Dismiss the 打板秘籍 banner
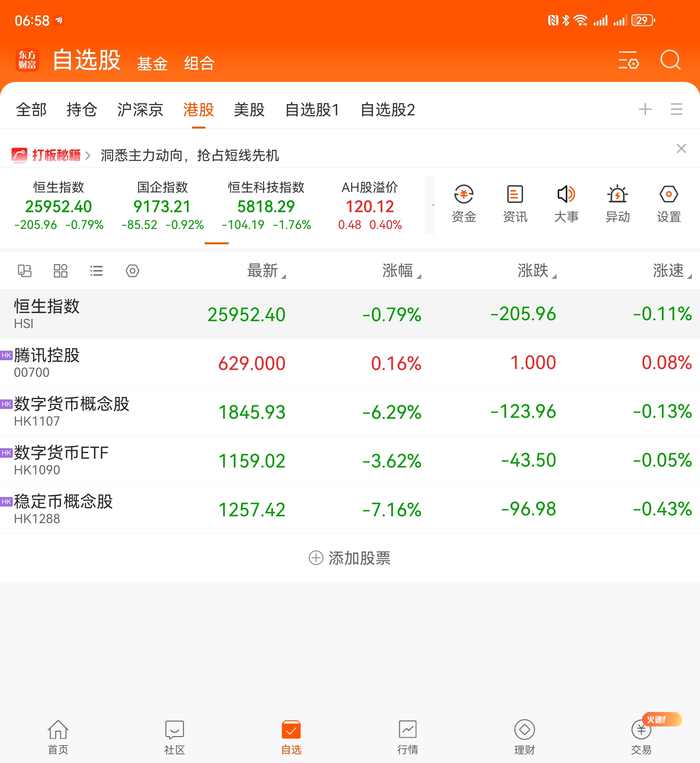The height and width of the screenshot is (763, 700). point(681,148)
